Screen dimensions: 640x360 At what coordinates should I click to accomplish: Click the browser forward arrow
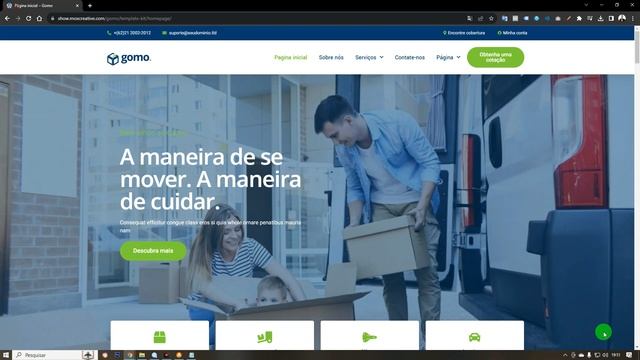18,18
